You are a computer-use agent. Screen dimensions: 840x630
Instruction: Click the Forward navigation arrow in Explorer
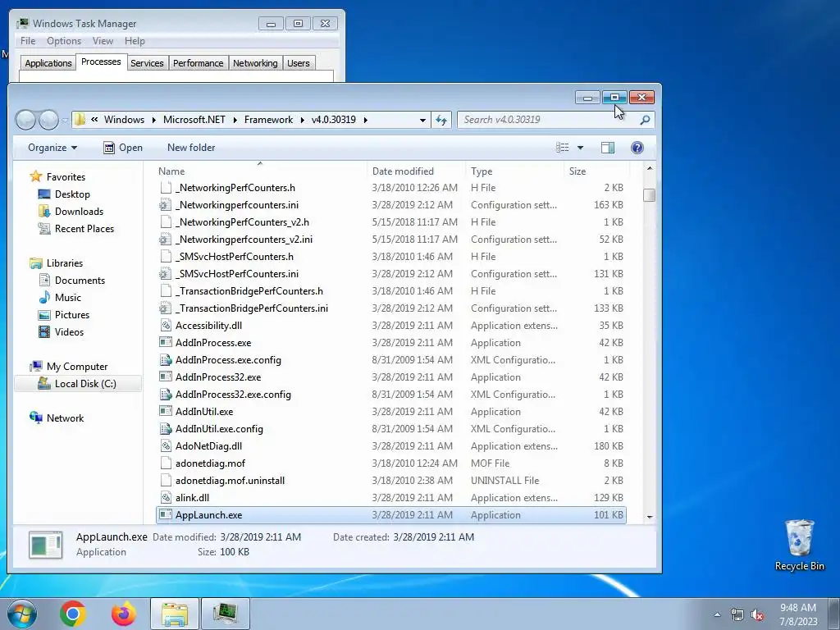click(48, 120)
